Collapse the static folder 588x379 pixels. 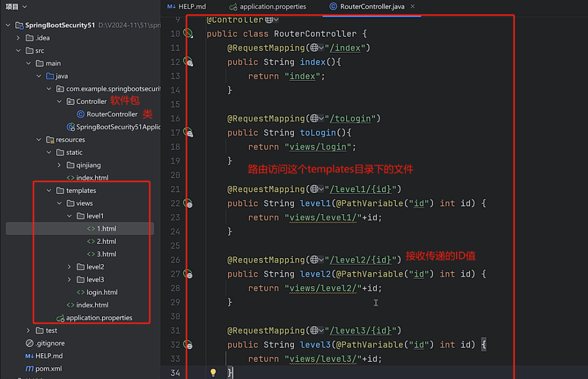[x=49, y=153]
